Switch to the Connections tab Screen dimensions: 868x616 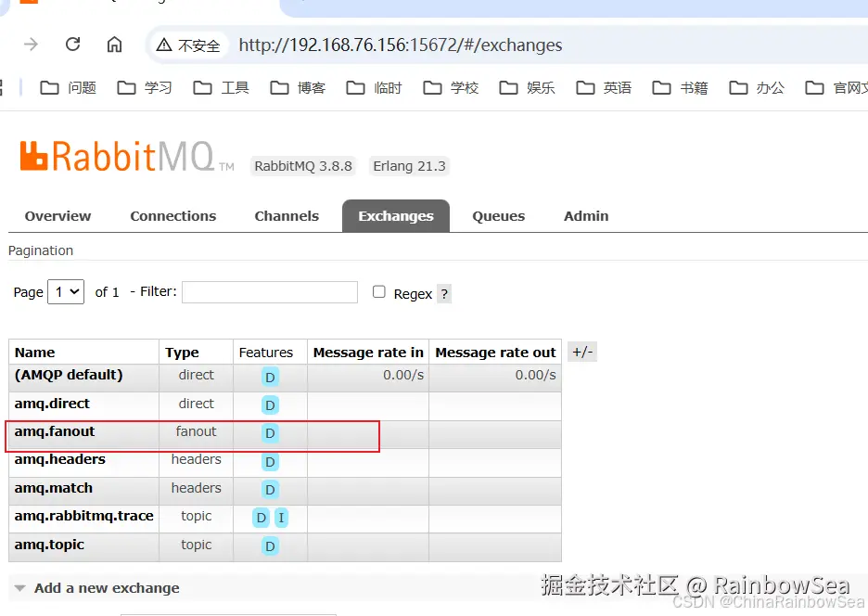pos(173,216)
